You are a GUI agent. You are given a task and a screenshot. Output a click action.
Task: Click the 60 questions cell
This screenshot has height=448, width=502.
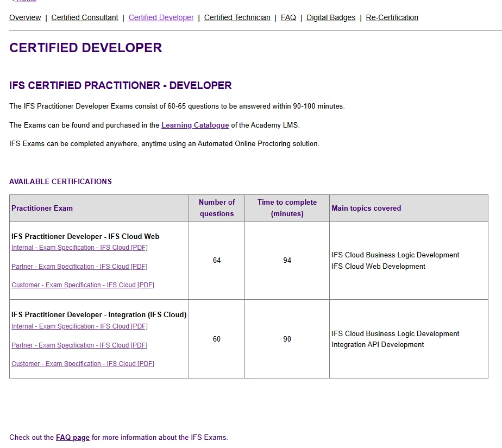(217, 339)
